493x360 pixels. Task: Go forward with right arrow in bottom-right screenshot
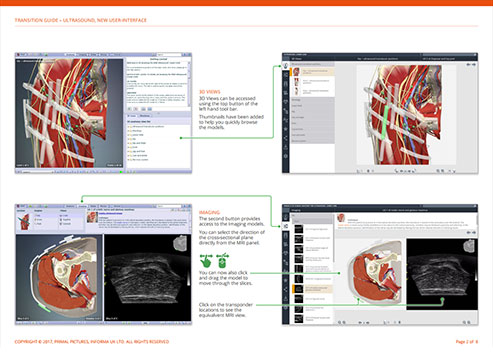[474, 232]
